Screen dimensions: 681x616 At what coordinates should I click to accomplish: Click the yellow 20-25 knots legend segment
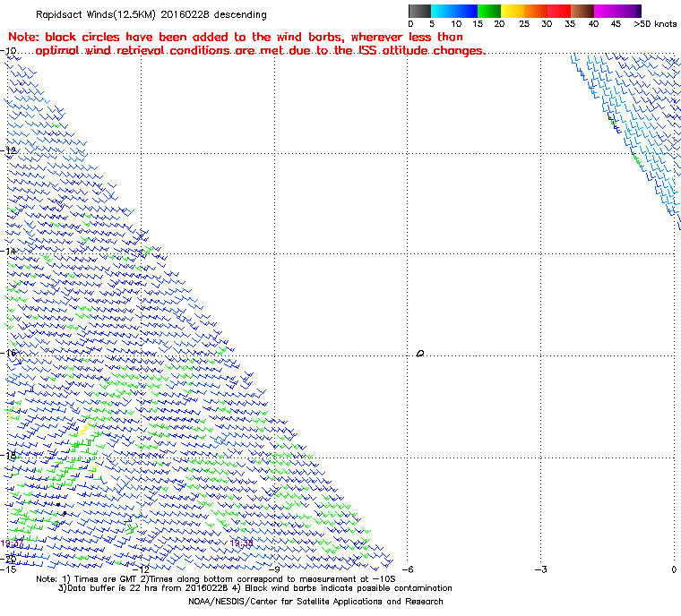click(x=513, y=11)
